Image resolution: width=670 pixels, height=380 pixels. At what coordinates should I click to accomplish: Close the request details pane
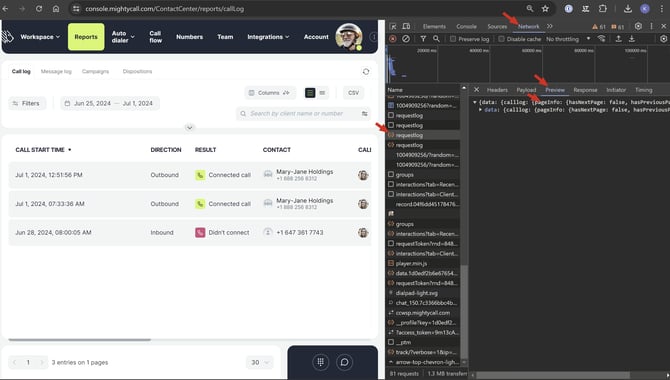click(x=476, y=90)
